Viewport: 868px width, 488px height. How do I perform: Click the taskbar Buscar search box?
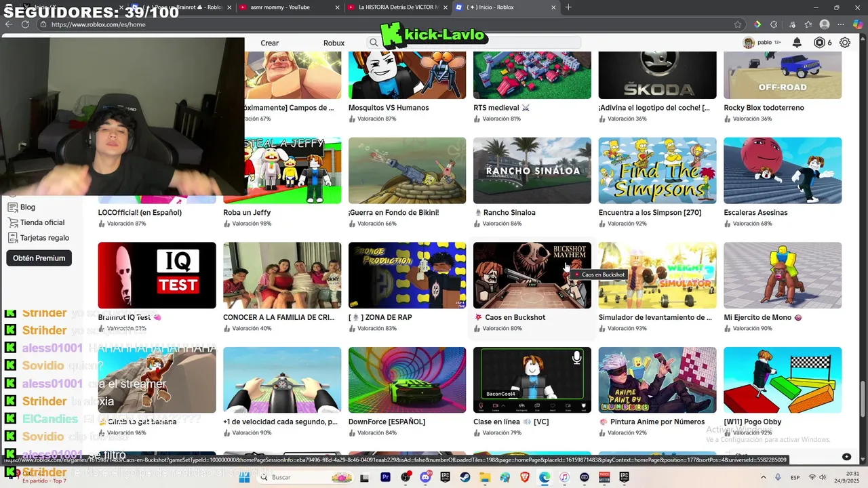(303, 477)
